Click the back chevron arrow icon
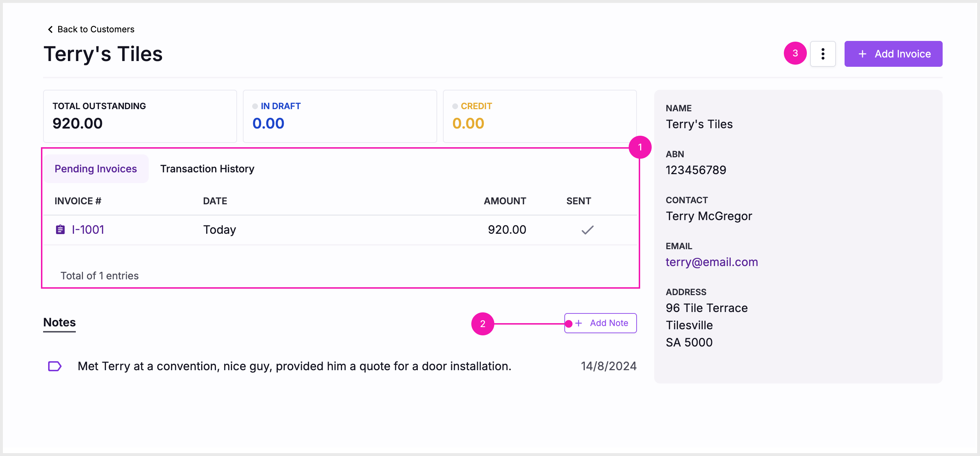The width and height of the screenshot is (980, 456). pos(50,29)
